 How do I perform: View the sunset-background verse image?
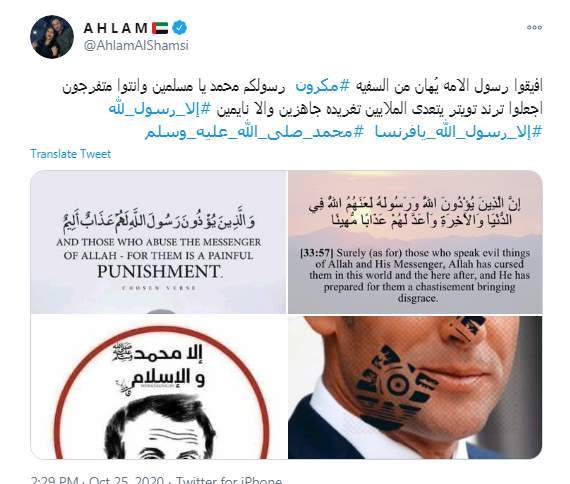415,242
